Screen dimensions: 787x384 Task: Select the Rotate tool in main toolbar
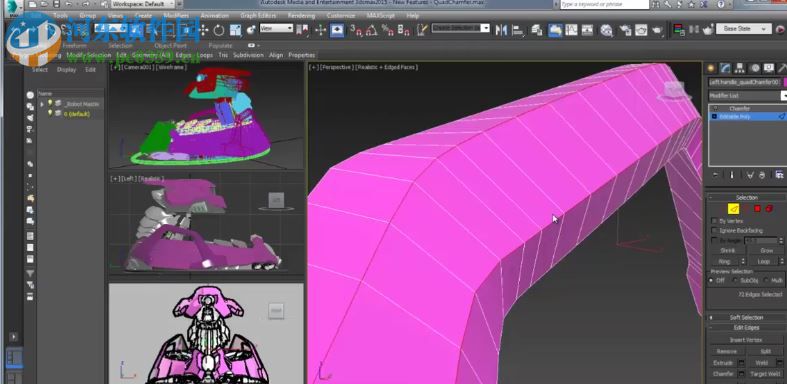[x=218, y=30]
